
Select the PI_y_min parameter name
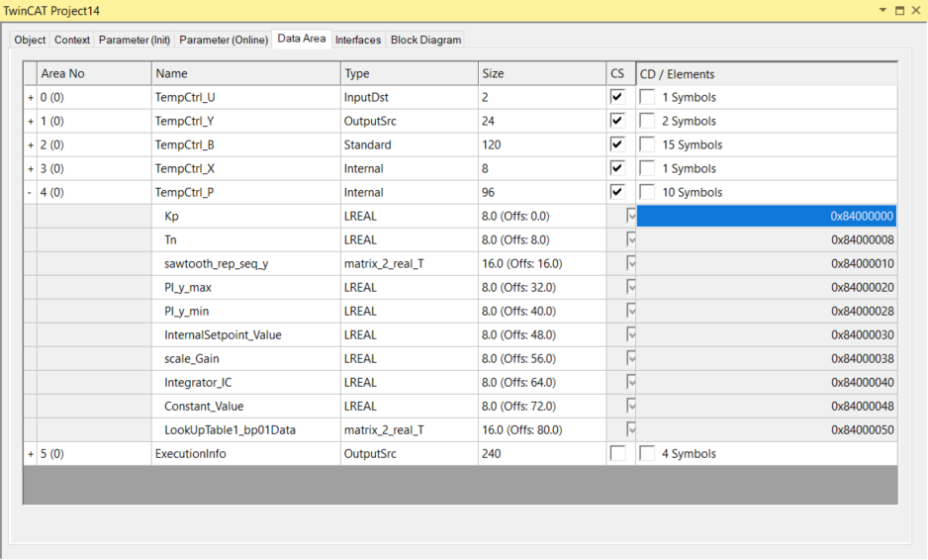(186, 312)
